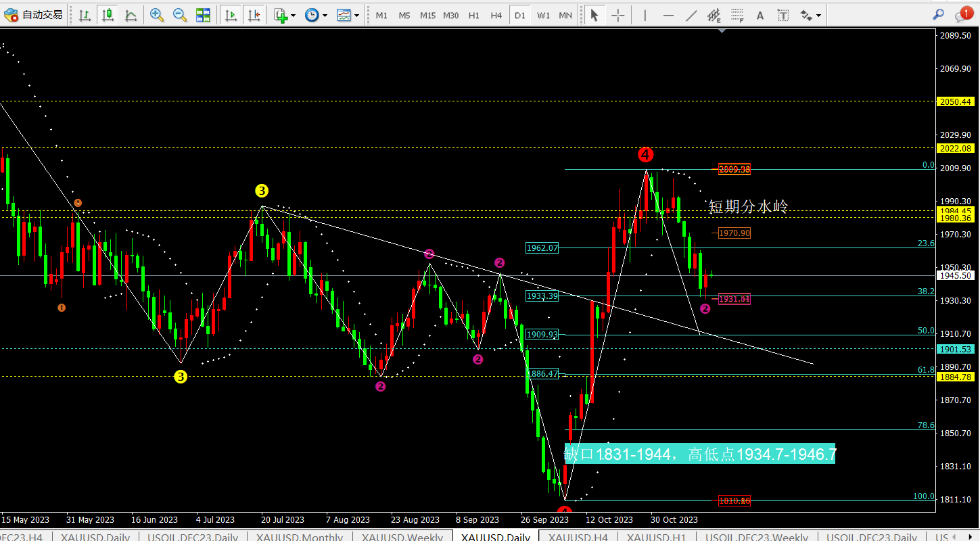Select the H1 timeframe
This screenshot has height=541, width=980.
coord(474,15)
